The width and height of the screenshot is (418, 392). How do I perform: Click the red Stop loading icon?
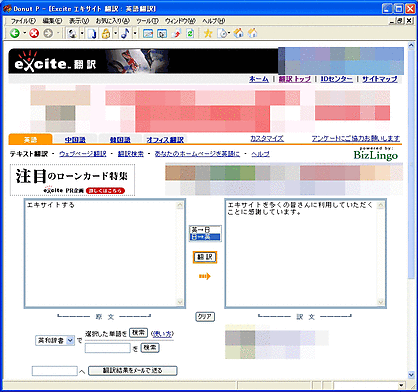pyautogui.click(x=34, y=33)
